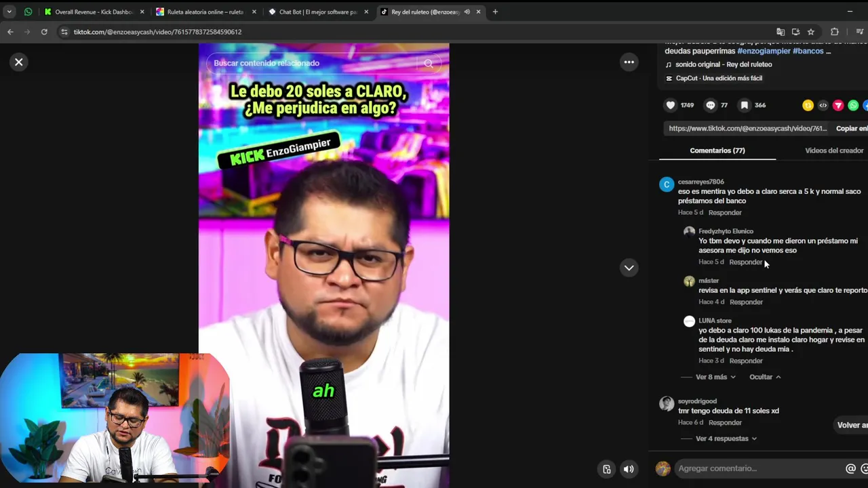Share the video on WhatsApp
The width and height of the screenshot is (868, 488).
(x=853, y=105)
